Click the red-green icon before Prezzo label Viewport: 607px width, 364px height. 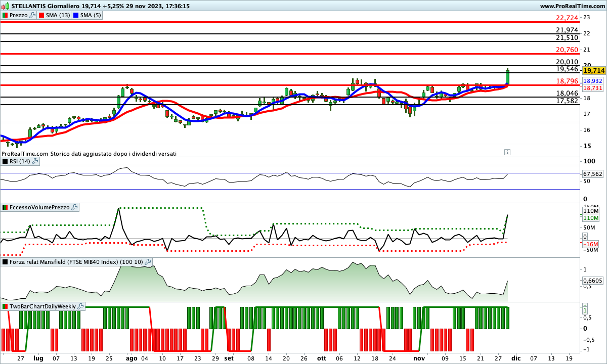point(5,15)
